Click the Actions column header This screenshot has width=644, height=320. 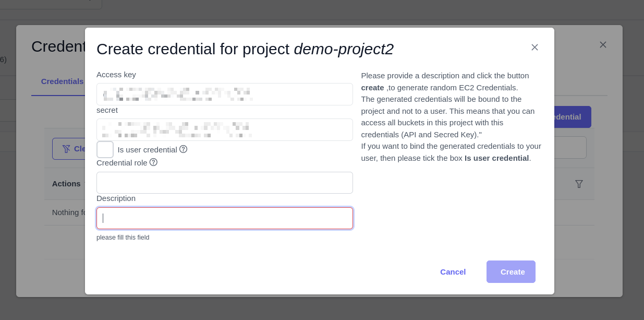click(x=66, y=184)
